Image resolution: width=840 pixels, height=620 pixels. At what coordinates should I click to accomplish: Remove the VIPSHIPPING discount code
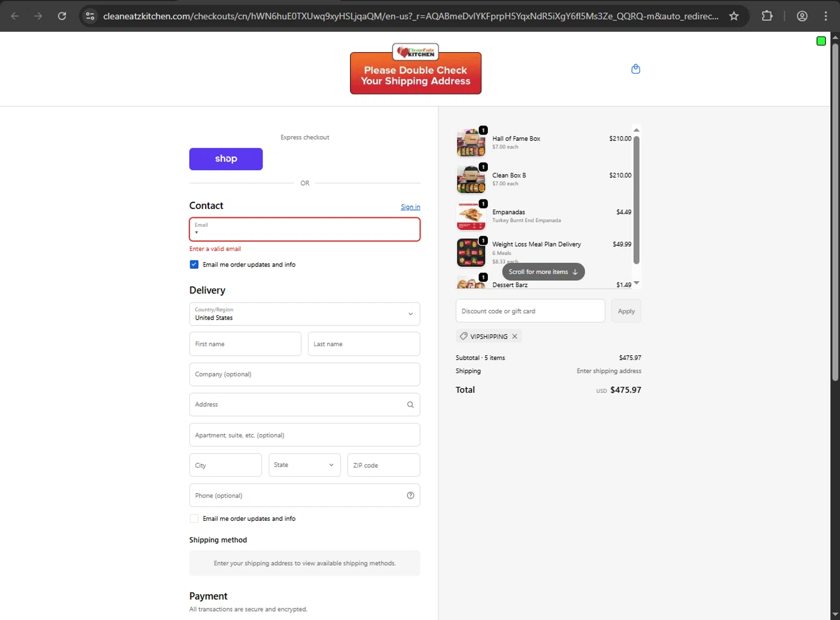coord(515,336)
